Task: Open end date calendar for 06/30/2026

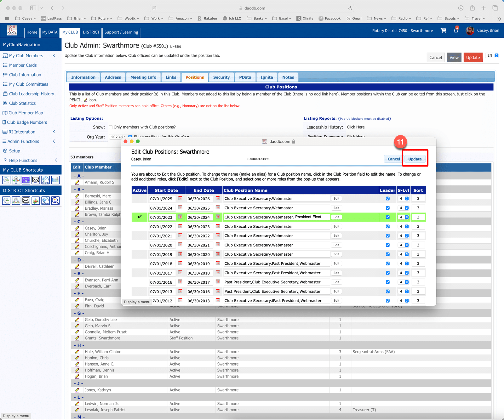Action: 218,198
